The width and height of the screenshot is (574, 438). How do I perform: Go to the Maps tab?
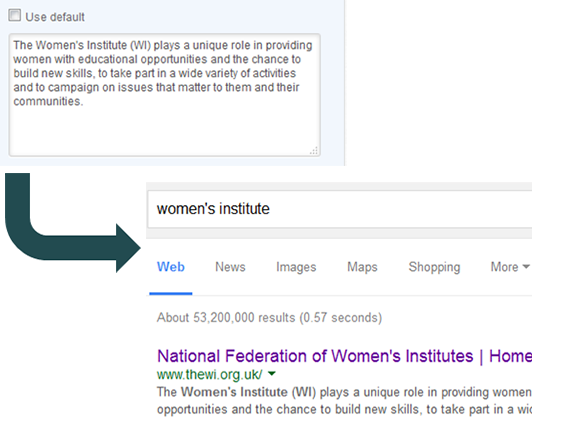click(x=362, y=267)
